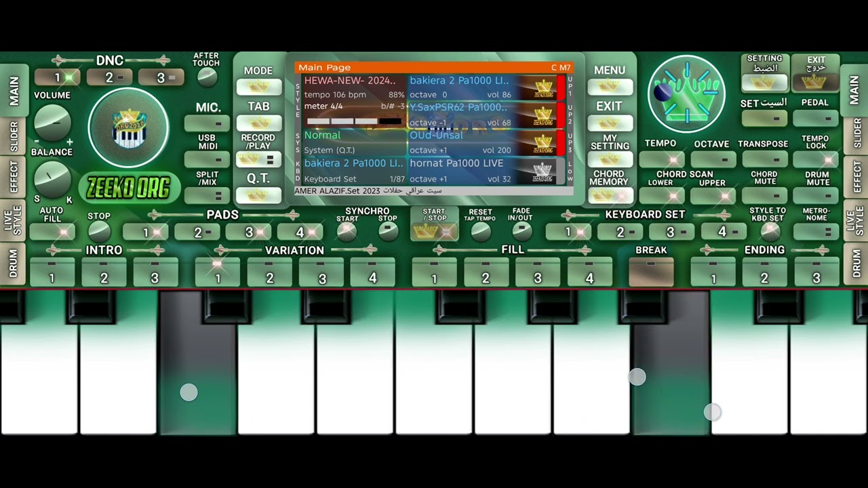Select the right-side MAIN tab

854,90
